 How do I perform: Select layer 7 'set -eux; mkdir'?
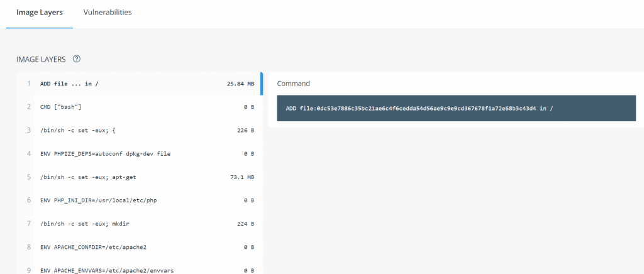[139, 224]
